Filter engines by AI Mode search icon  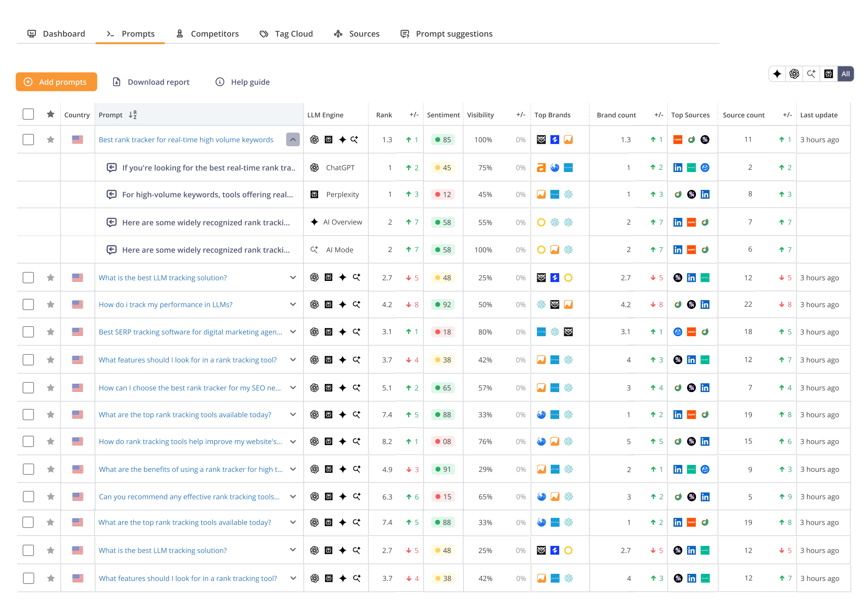(x=811, y=74)
